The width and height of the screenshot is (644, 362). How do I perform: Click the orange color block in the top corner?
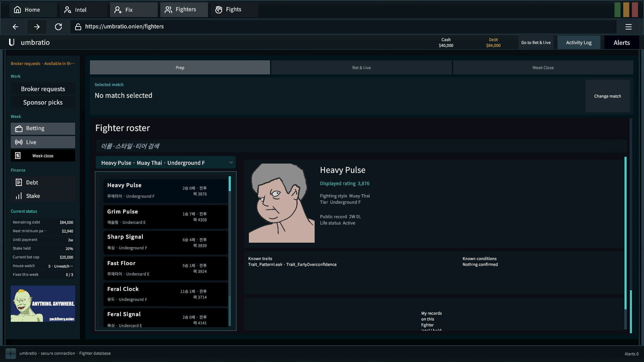pyautogui.click(x=626, y=10)
